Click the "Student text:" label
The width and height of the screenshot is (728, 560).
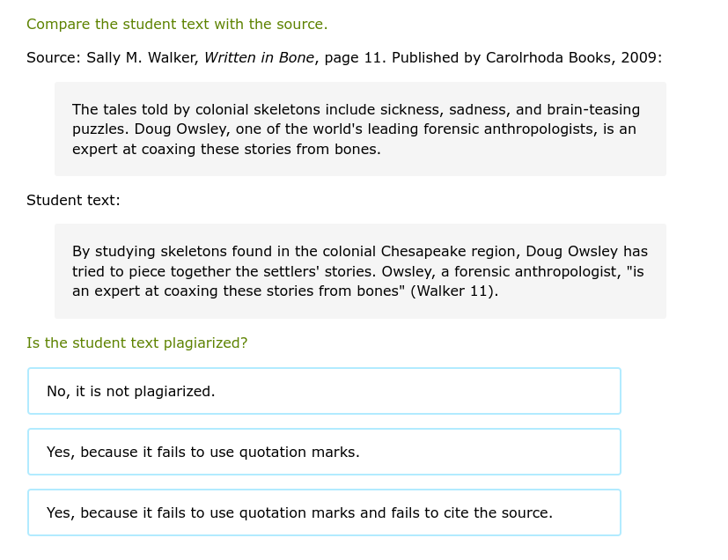coord(73,200)
